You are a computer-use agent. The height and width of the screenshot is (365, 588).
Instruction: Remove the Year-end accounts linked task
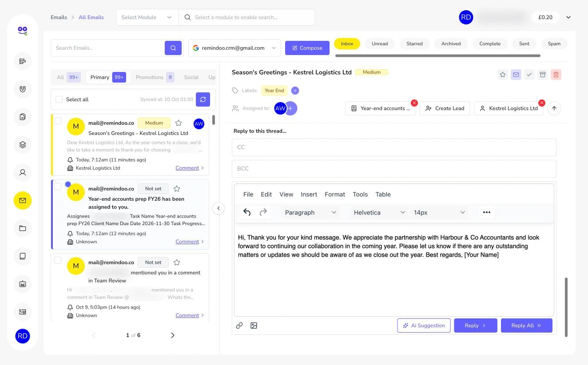pos(414,103)
